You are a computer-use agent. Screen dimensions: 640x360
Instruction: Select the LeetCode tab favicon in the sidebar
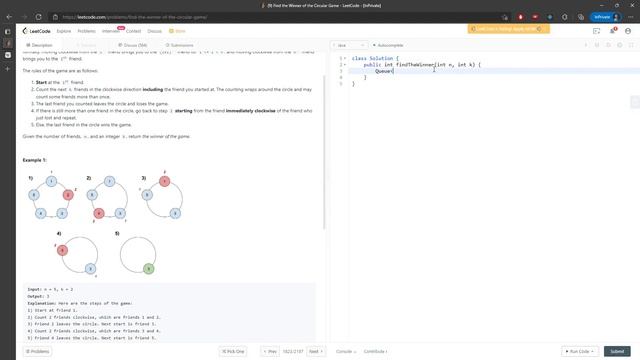pos(8,43)
